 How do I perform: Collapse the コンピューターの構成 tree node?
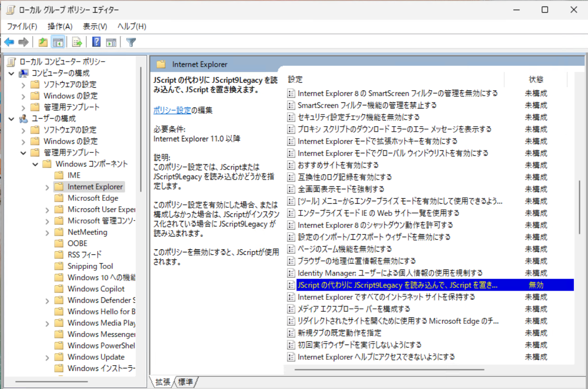(12, 73)
